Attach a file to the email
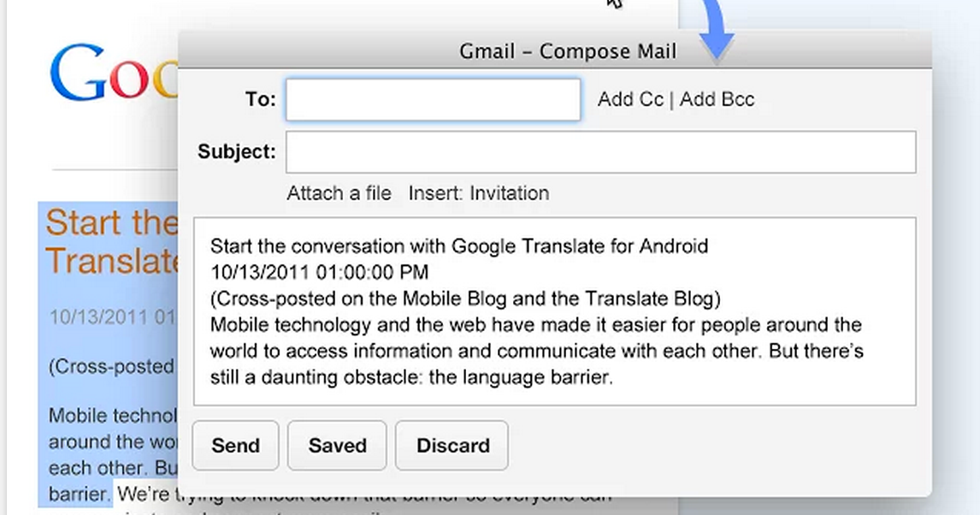 tap(339, 193)
